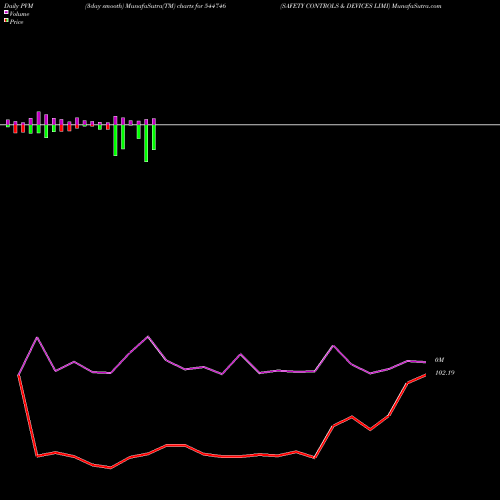This screenshot has height=500, width=500.
Task: Click the tallest green bar in the histogram
Action: tap(146, 143)
